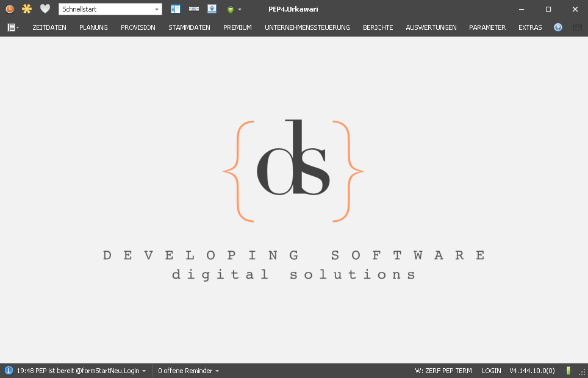
Task: Click the orange clock icon in title bar
Action: coord(10,9)
